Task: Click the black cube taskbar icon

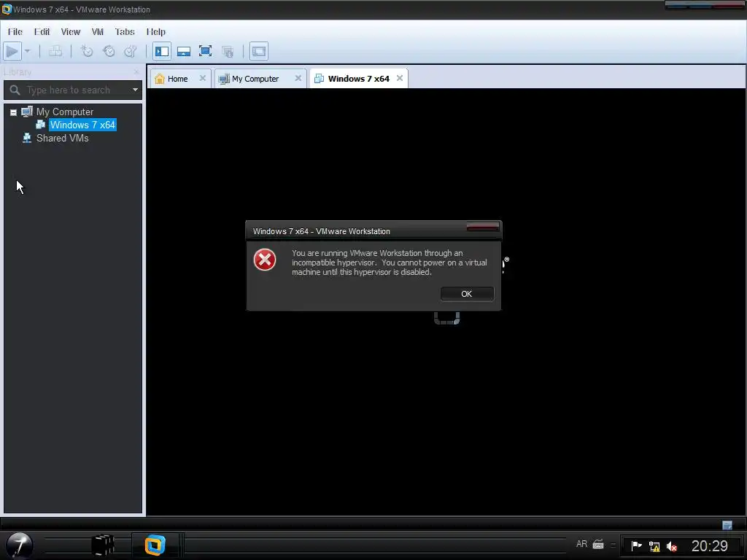Action: click(103, 545)
